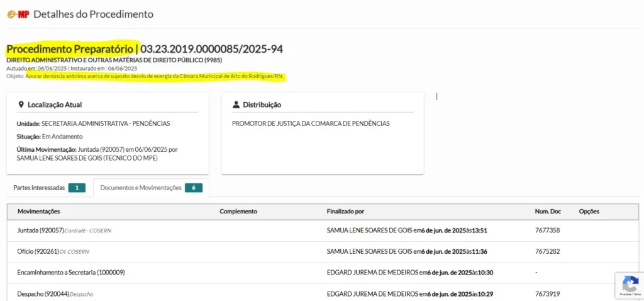Click document number 7677358
The image size is (644, 301).
tap(547, 230)
